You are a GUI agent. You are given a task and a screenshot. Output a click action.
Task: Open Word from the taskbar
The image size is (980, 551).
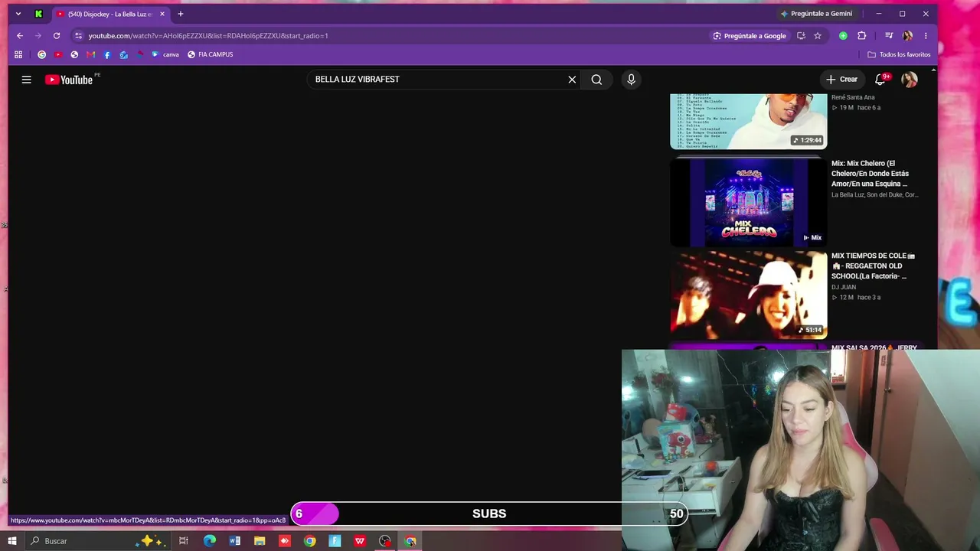(235, 541)
